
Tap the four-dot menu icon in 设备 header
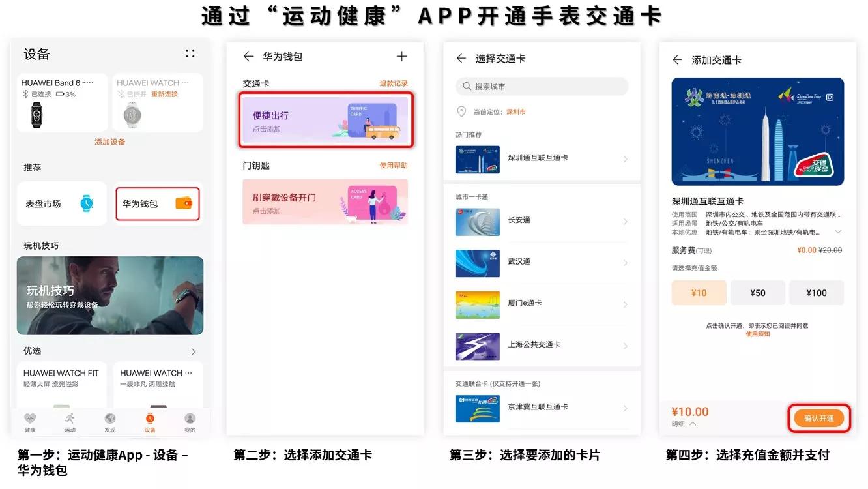(190, 53)
